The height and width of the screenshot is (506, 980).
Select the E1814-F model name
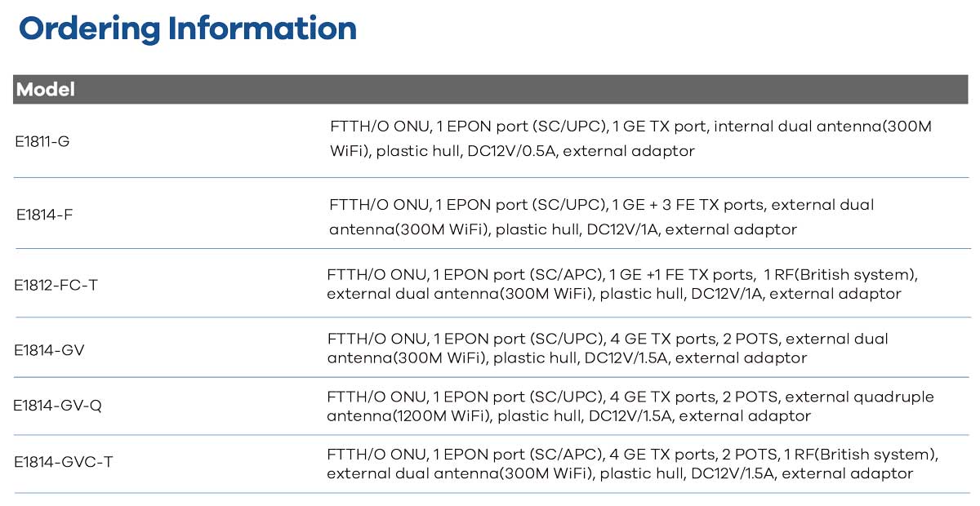(43, 215)
